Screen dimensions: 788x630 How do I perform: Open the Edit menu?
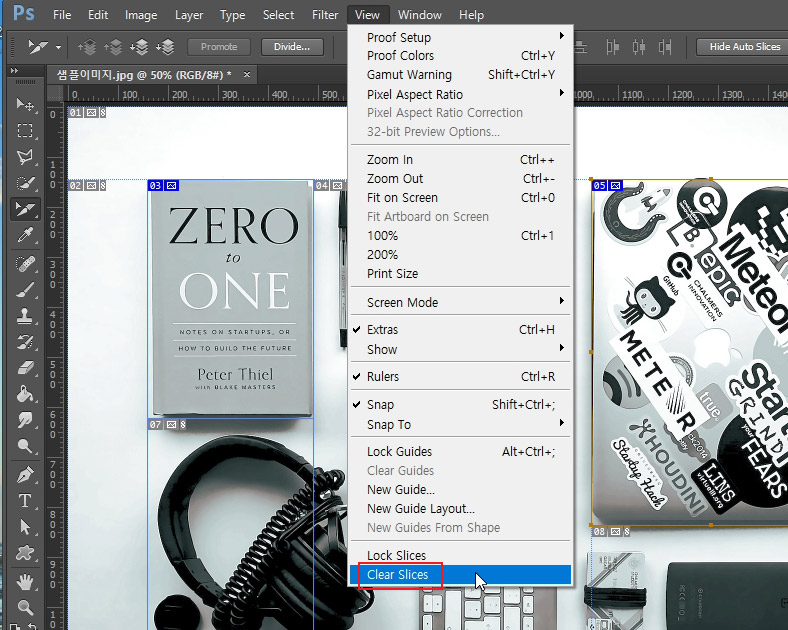tap(98, 15)
